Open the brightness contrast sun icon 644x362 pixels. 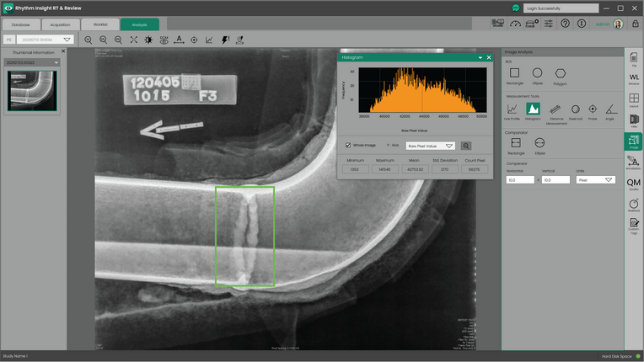tap(148, 40)
